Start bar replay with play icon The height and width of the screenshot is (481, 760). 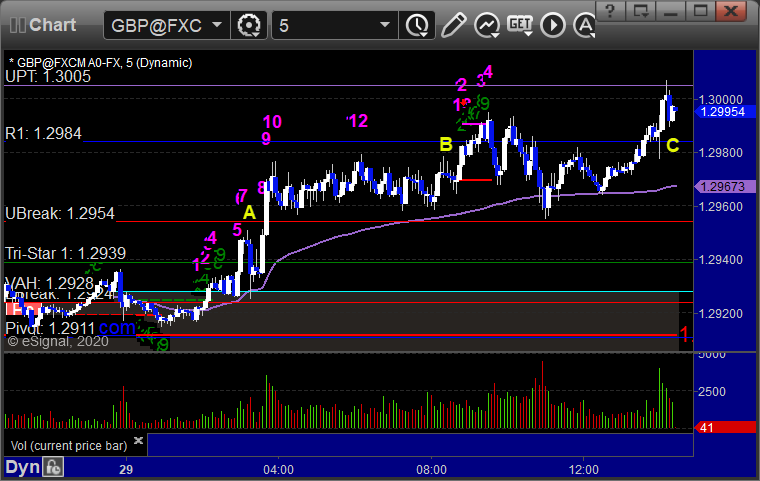click(x=553, y=25)
